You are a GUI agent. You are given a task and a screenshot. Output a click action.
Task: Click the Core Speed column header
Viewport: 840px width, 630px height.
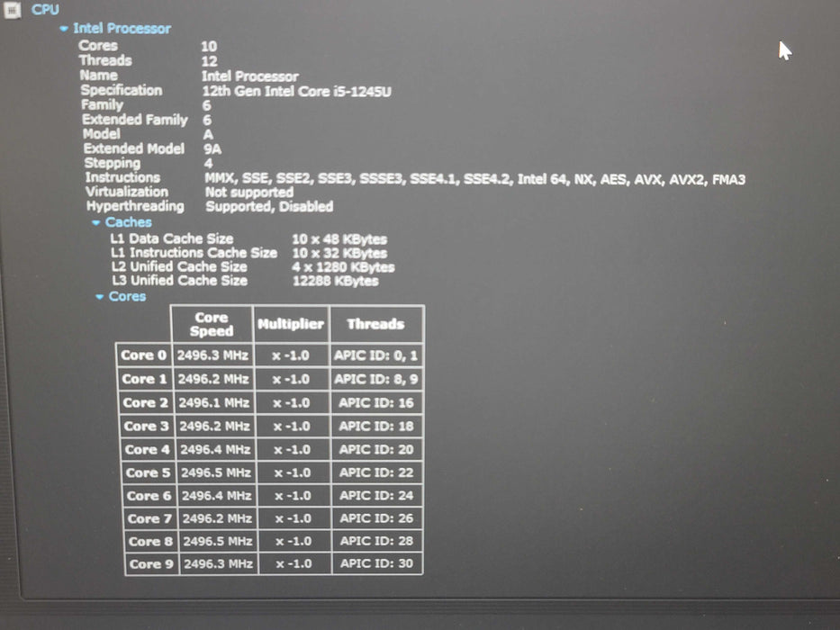click(212, 324)
